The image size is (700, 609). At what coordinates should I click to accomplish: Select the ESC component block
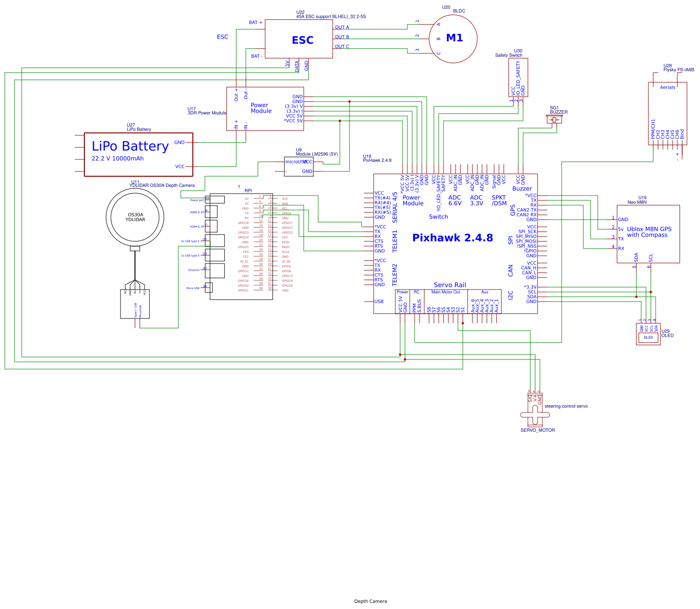299,39
